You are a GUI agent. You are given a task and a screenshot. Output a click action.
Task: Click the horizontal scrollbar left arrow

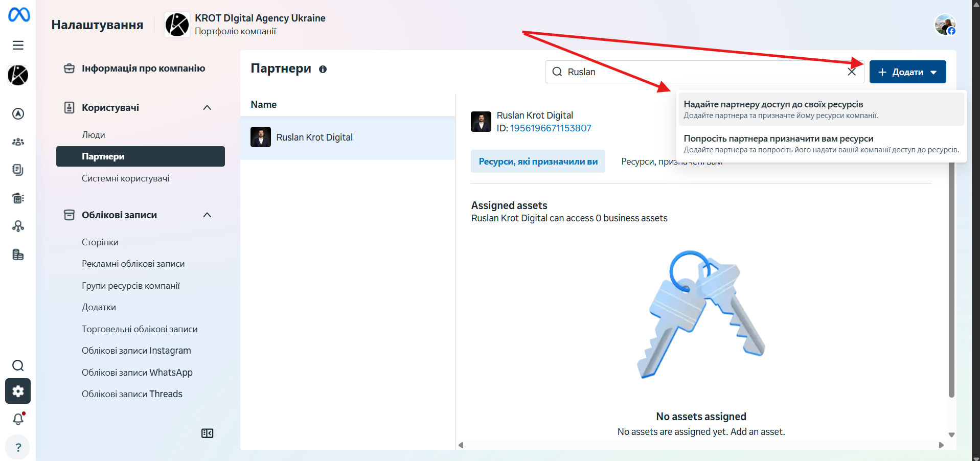[461, 445]
